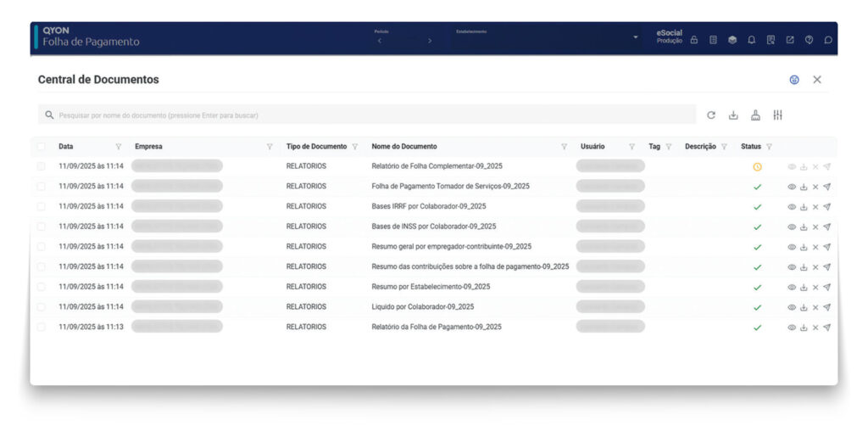Click the document name search field
The width and height of the screenshot is (868, 448).
coord(364,115)
